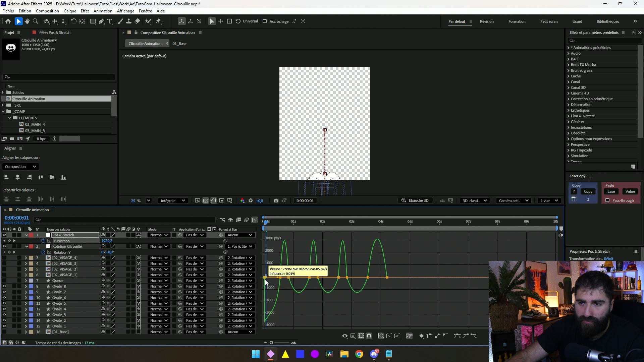Expand the Déformation effects category
The width and height of the screenshot is (644, 362).
[x=569, y=105]
